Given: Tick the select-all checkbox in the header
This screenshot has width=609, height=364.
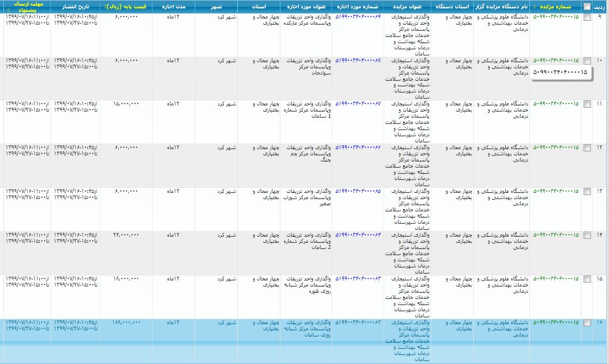Looking at the screenshot, I should 587,7.
